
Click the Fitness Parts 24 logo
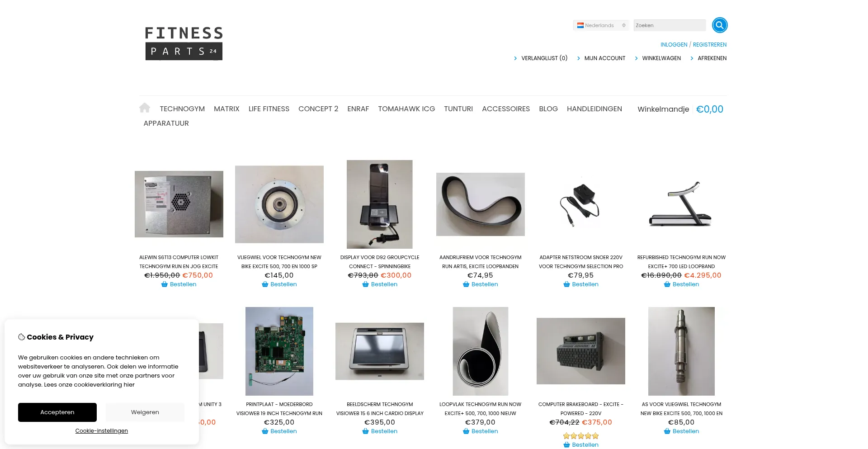point(184,43)
